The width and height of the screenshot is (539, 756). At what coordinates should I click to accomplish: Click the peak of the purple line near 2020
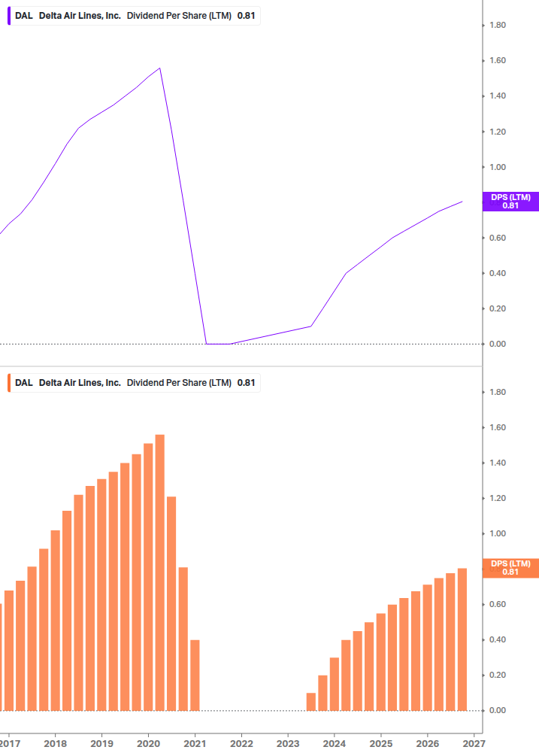pyautogui.click(x=160, y=68)
